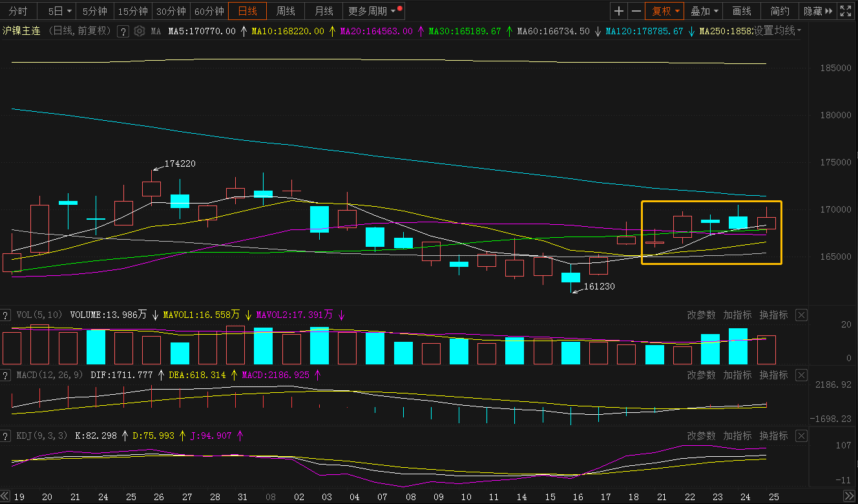Screen dimensions: 858x504
Task: Click 换指标 in the MACD panel
Action: pyautogui.click(x=773, y=375)
